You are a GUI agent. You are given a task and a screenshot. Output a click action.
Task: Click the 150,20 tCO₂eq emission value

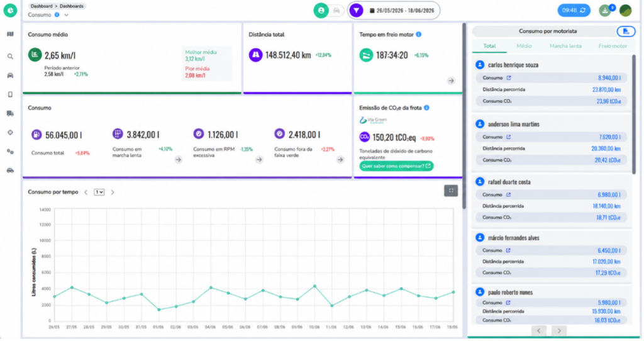pos(394,138)
